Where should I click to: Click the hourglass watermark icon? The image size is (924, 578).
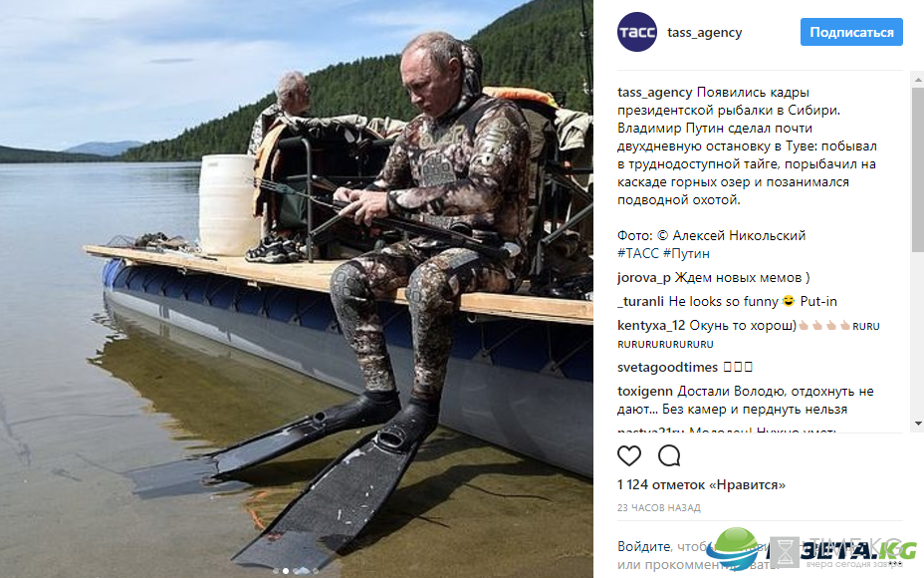[x=785, y=553]
